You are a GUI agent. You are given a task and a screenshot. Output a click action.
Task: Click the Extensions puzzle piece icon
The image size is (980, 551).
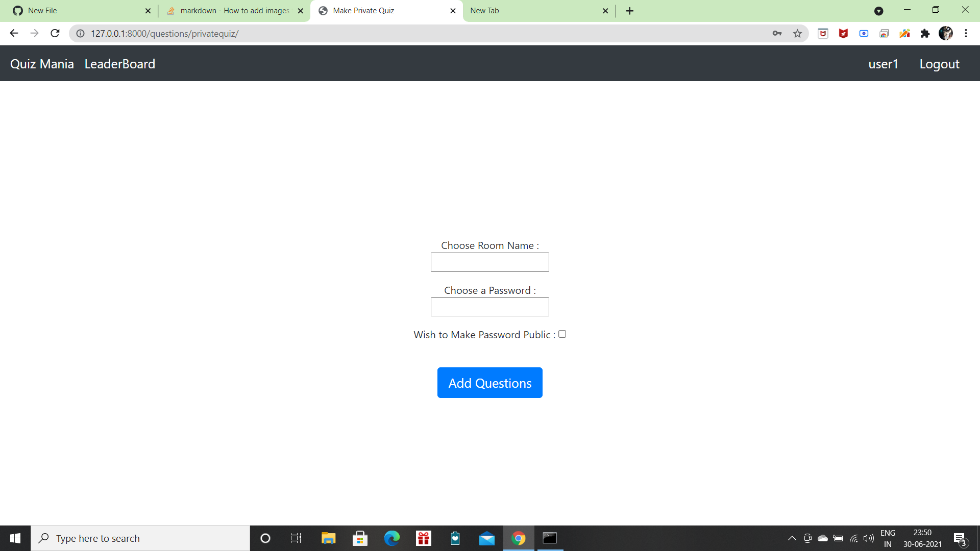(925, 33)
